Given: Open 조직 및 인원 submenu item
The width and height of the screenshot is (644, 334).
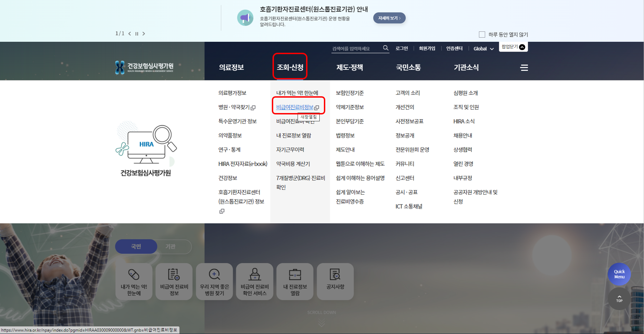Looking at the screenshot, I should click(x=466, y=107).
